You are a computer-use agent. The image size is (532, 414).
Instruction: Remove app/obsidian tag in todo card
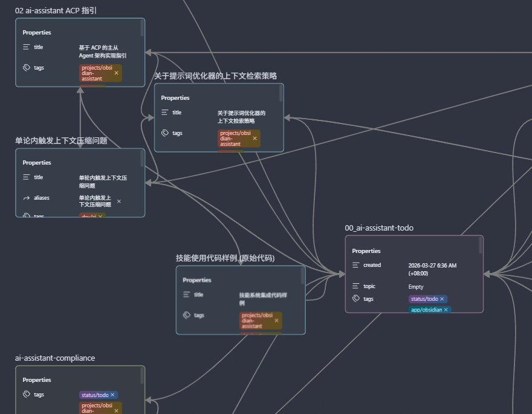point(446,310)
